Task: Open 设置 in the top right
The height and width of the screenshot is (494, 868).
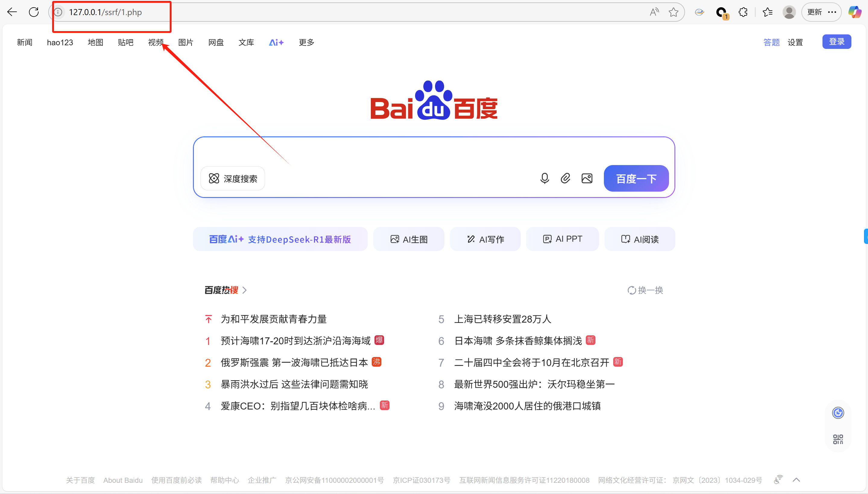Action: click(x=795, y=43)
